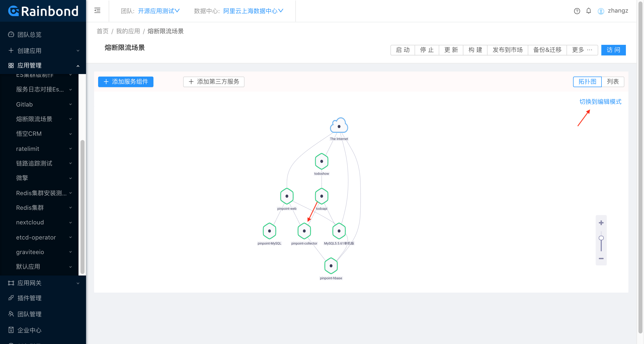Click the sidebar app list scrollbar

click(82, 207)
